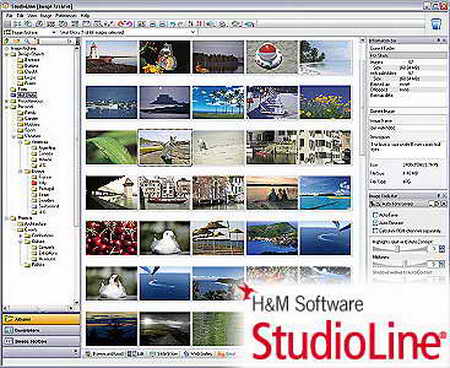Viewport: 450px width, 368px height.
Task: Toggle the second Image Toolbox checkbox
Action: tap(375, 222)
